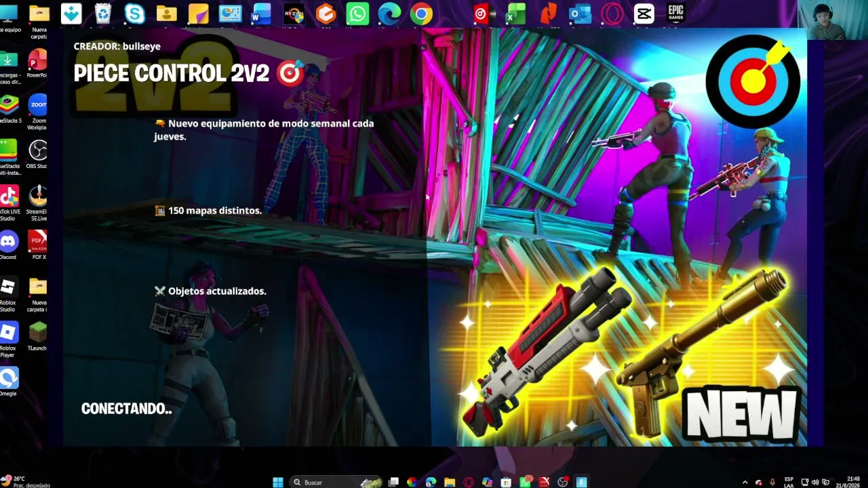868x488 pixels.
Task: Open the Ryzen Master desktop icon
Action: coord(294,14)
